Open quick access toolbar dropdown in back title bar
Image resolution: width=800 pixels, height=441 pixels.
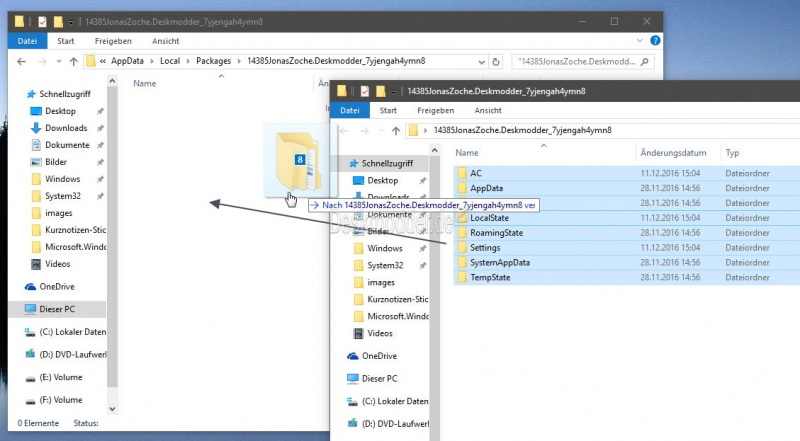70,21
